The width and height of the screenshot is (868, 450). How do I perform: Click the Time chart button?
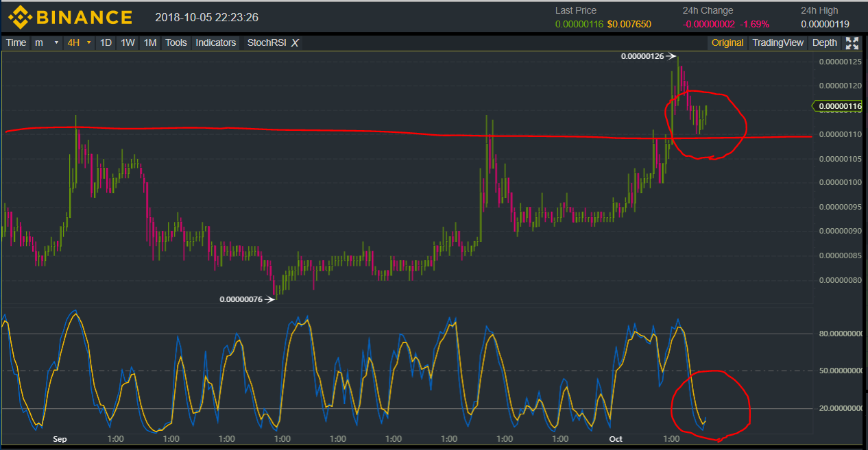[16, 42]
